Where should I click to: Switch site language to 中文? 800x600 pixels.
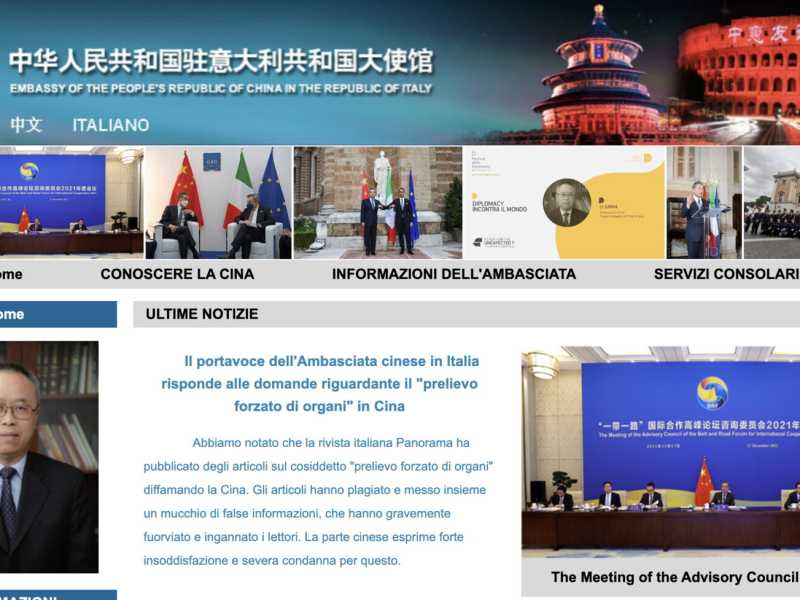point(26,125)
